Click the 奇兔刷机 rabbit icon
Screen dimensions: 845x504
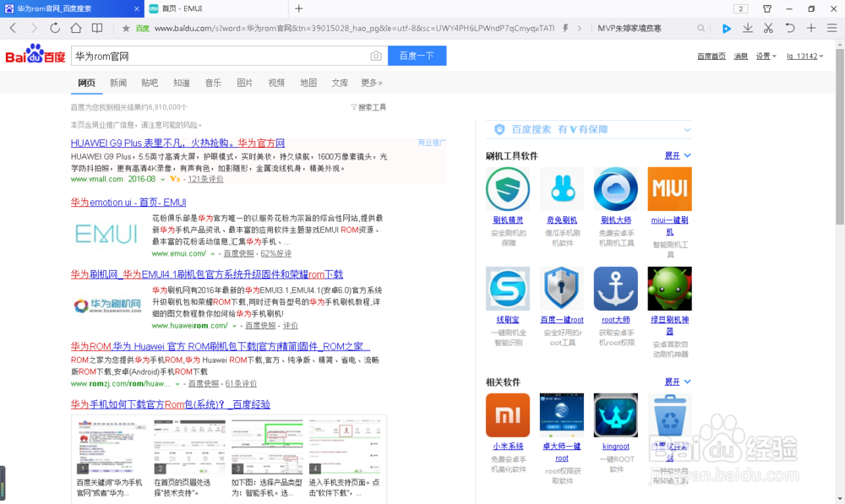(x=561, y=188)
